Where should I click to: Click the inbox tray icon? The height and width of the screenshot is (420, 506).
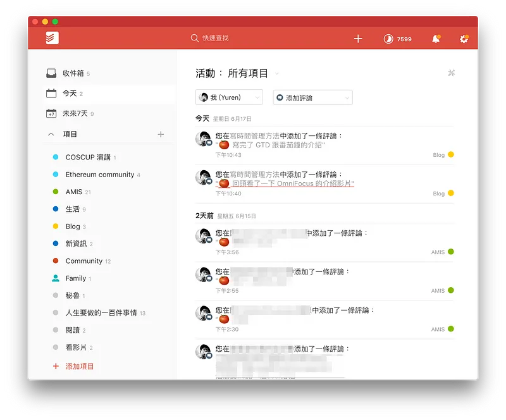click(x=51, y=73)
